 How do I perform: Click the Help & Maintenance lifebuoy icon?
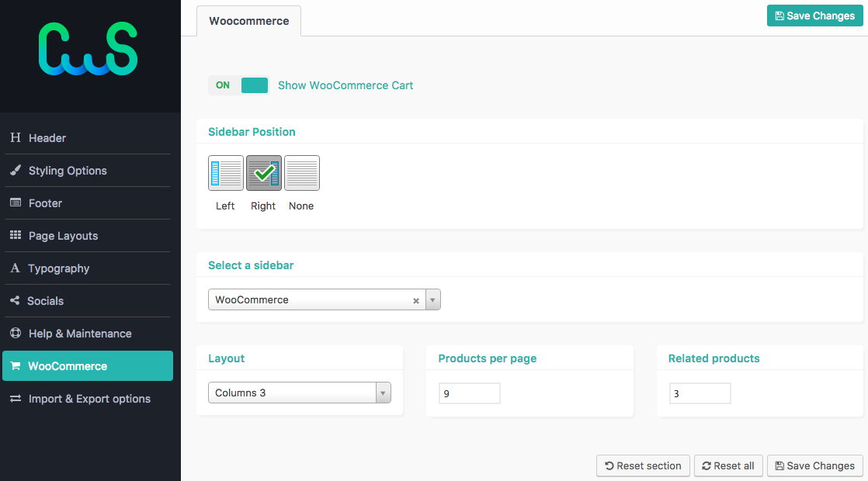click(x=16, y=333)
